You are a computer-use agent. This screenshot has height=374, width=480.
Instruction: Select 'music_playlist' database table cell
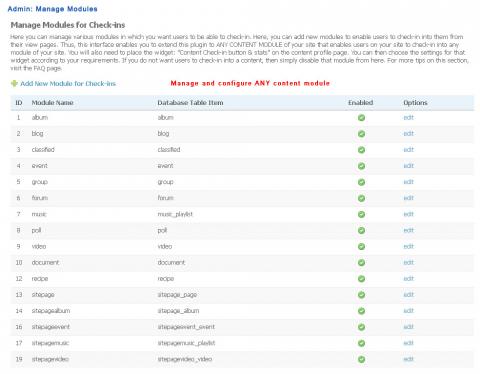coord(175,214)
